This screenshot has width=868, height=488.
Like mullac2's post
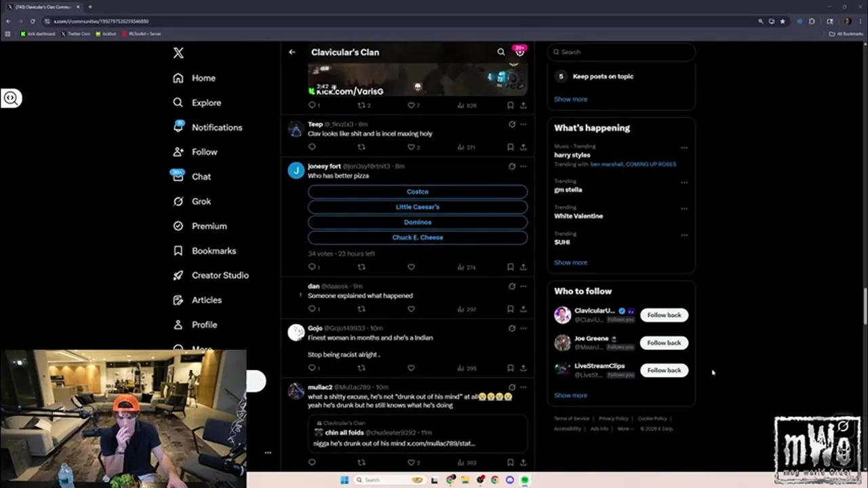pos(411,462)
